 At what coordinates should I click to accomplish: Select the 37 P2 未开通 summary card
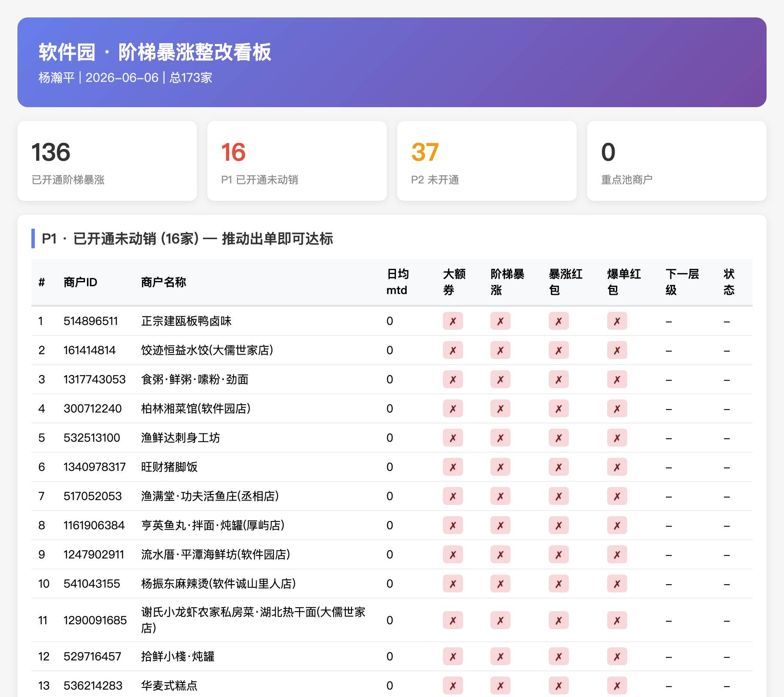[487, 161]
